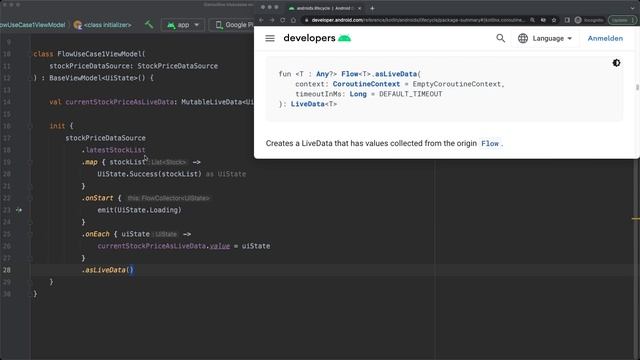Go forward in the browser
This screenshot has width=640, height=360.
point(272,20)
